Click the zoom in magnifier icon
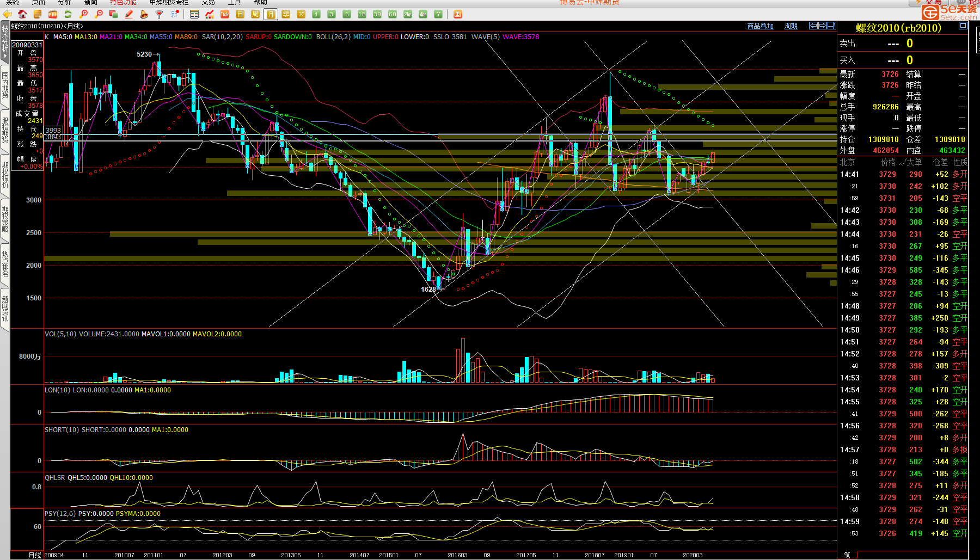 [x=83, y=14]
